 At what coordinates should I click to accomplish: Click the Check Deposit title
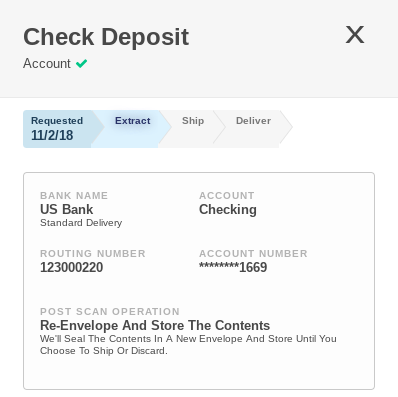[106, 37]
